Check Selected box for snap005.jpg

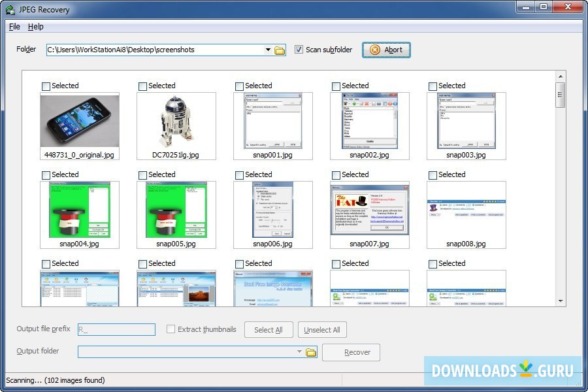[x=142, y=175]
